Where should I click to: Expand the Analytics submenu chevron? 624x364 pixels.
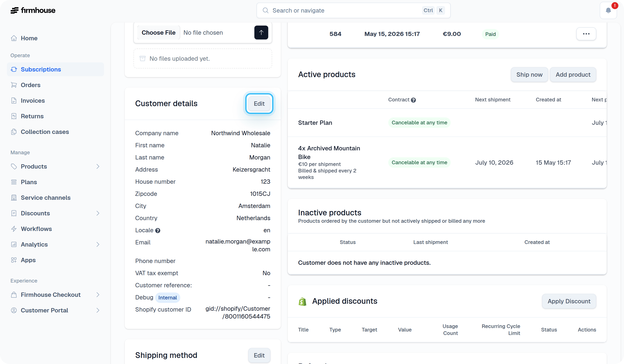pyautogui.click(x=98, y=244)
